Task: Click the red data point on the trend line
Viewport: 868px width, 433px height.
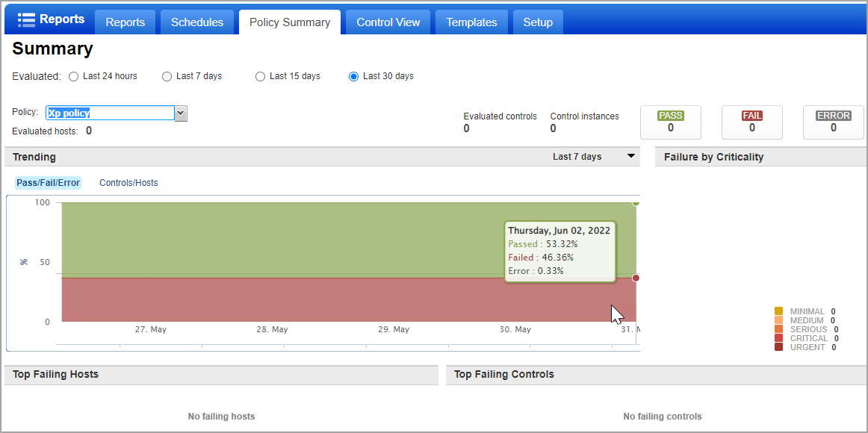Action: (x=636, y=278)
